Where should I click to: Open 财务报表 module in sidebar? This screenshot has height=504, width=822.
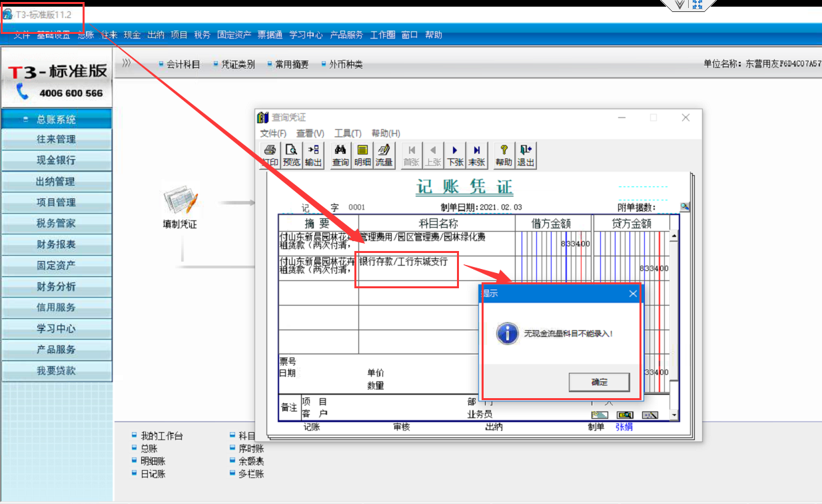(x=57, y=244)
